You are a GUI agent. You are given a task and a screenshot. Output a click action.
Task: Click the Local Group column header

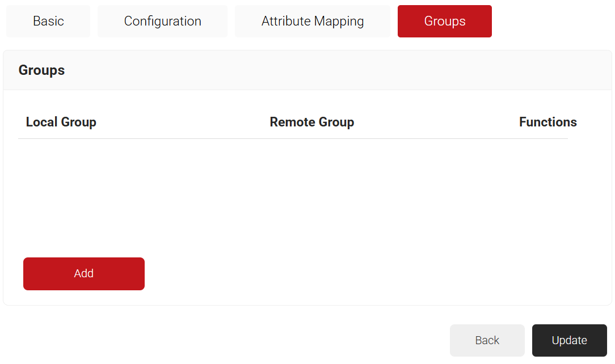point(61,122)
